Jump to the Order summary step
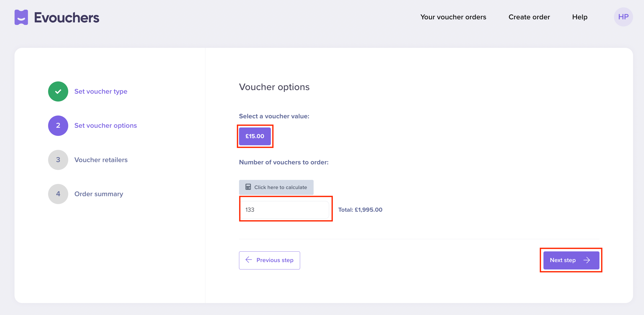Screen dimensions: 644x315 point(99,194)
